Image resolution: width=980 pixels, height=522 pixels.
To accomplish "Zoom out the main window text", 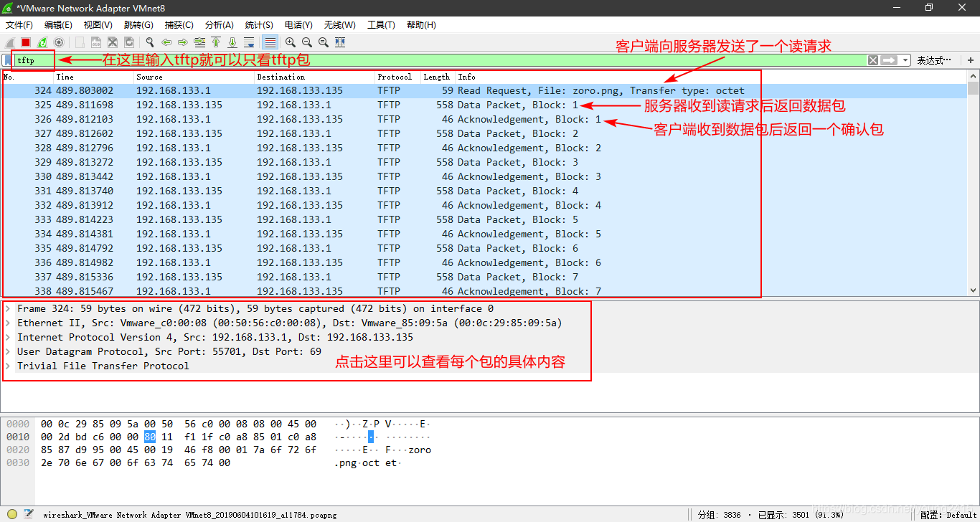I will point(307,42).
